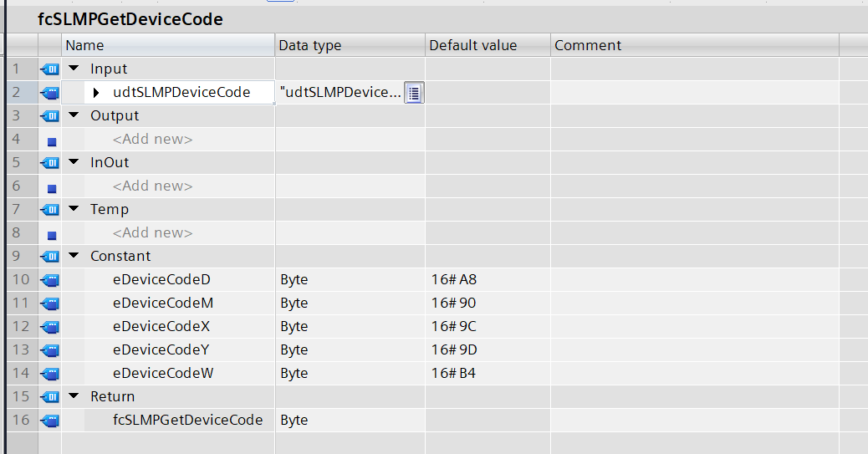Click the parameter icon beside eDeviceCodeW

coord(50,374)
